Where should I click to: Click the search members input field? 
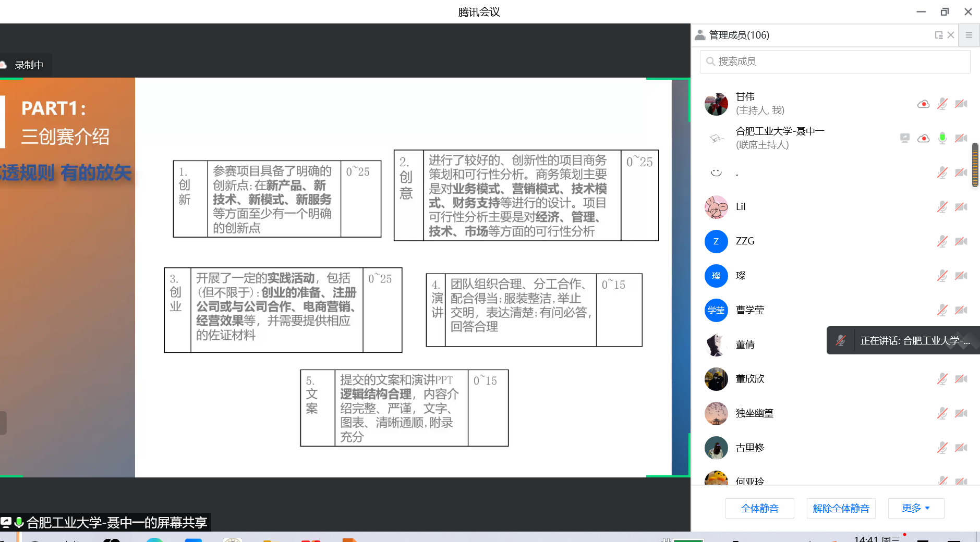tap(834, 61)
